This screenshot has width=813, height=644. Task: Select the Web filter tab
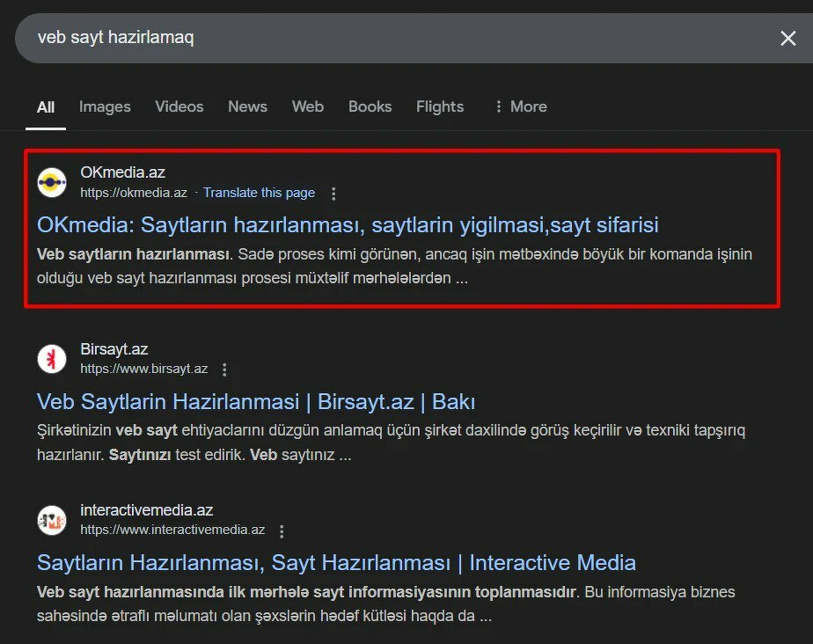307,106
